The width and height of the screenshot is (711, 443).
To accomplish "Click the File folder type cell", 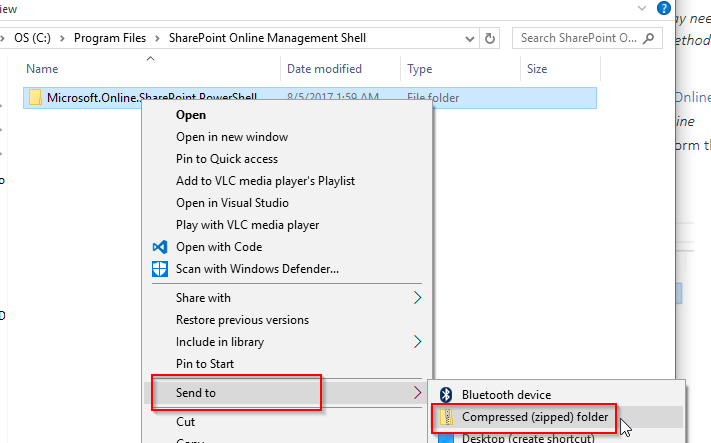I will (x=433, y=97).
